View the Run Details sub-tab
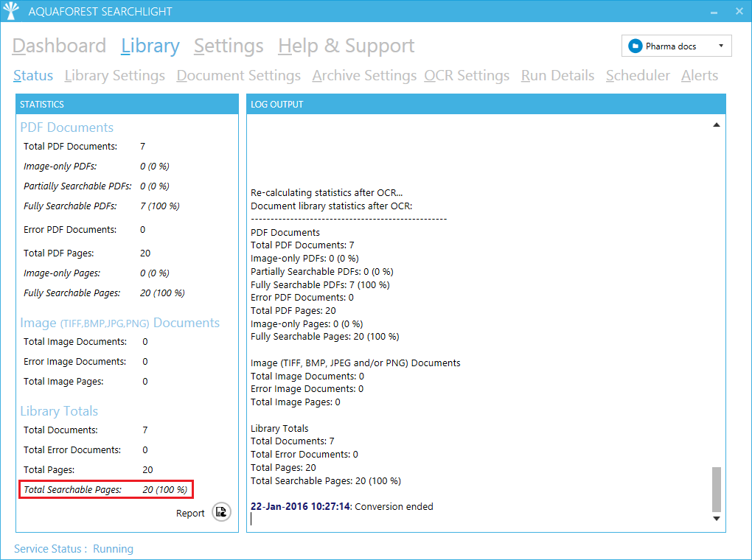The height and width of the screenshot is (560, 752). 558,75
